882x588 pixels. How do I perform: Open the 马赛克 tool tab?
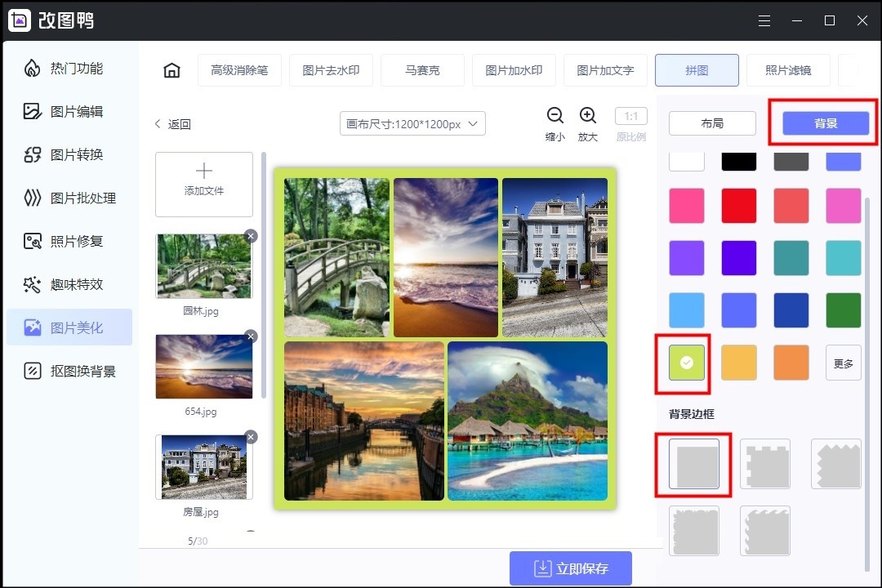pos(422,70)
